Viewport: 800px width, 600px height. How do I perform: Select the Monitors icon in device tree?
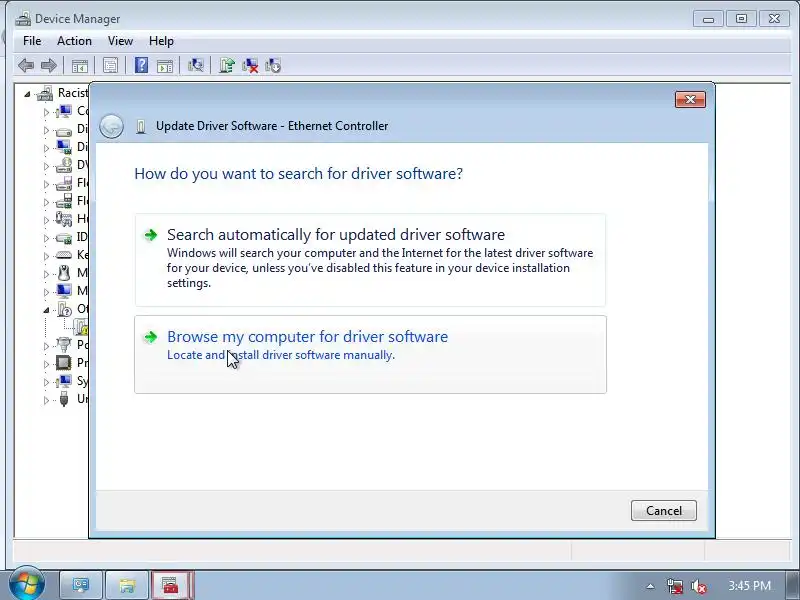pyautogui.click(x=64, y=291)
